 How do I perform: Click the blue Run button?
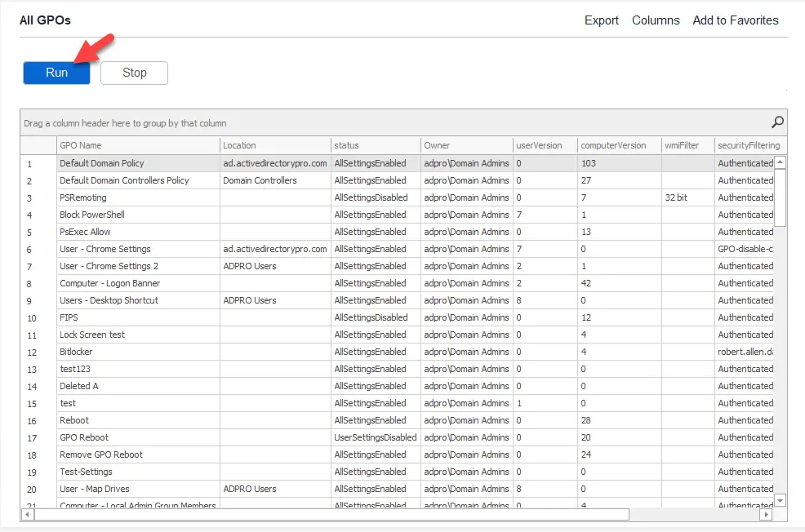pos(56,73)
